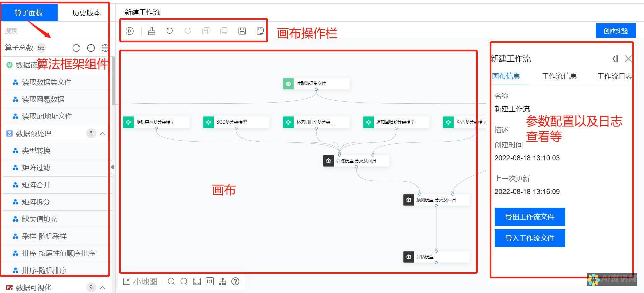The width and height of the screenshot is (644, 293).
Task: Redo the canvas action
Action: pyautogui.click(x=188, y=31)
